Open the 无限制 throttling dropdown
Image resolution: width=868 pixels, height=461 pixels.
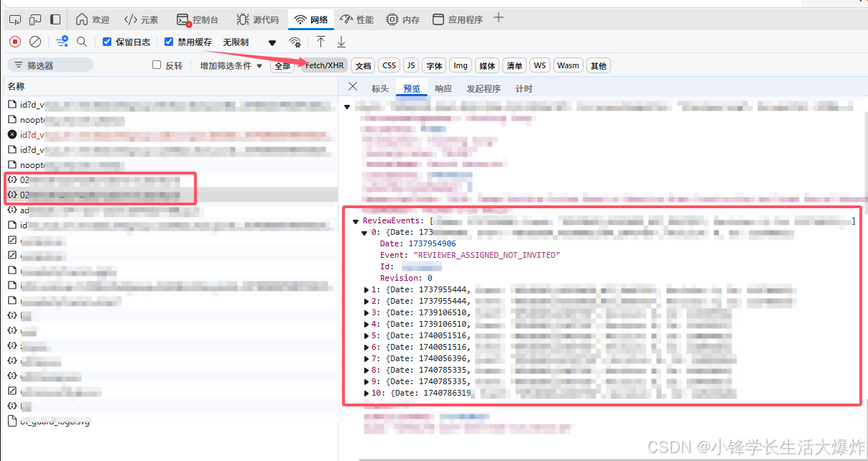tap(249, 42)
